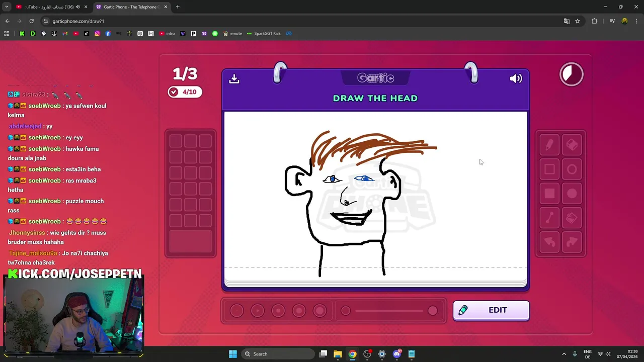Open the TikTok bookmark
The width and height of the screenshot is (644, 362).
coord(87,34)
